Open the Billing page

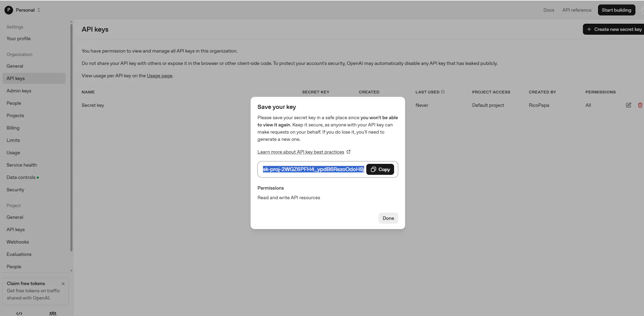(x=13, y=128)
